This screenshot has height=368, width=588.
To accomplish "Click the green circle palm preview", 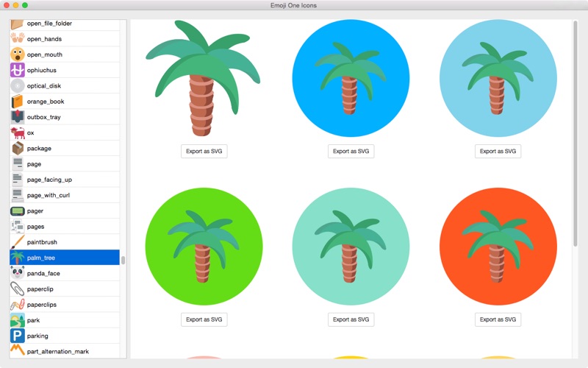I will [x=204, y=247].
